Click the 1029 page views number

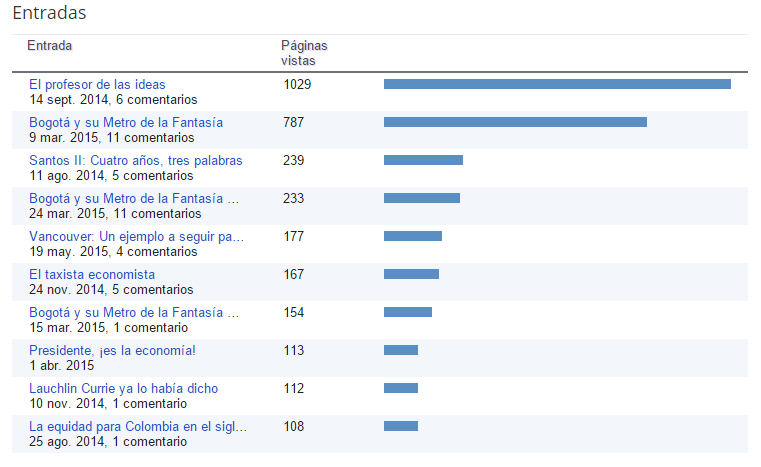297,84
